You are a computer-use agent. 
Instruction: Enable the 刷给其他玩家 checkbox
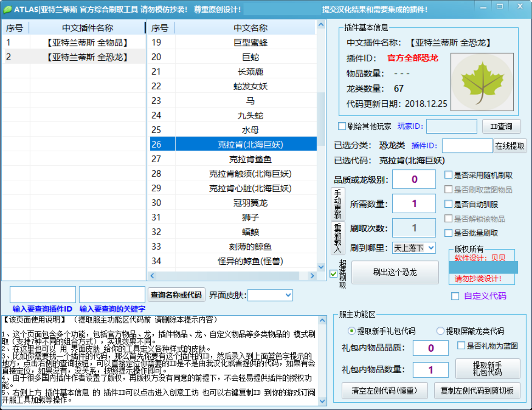342,126
